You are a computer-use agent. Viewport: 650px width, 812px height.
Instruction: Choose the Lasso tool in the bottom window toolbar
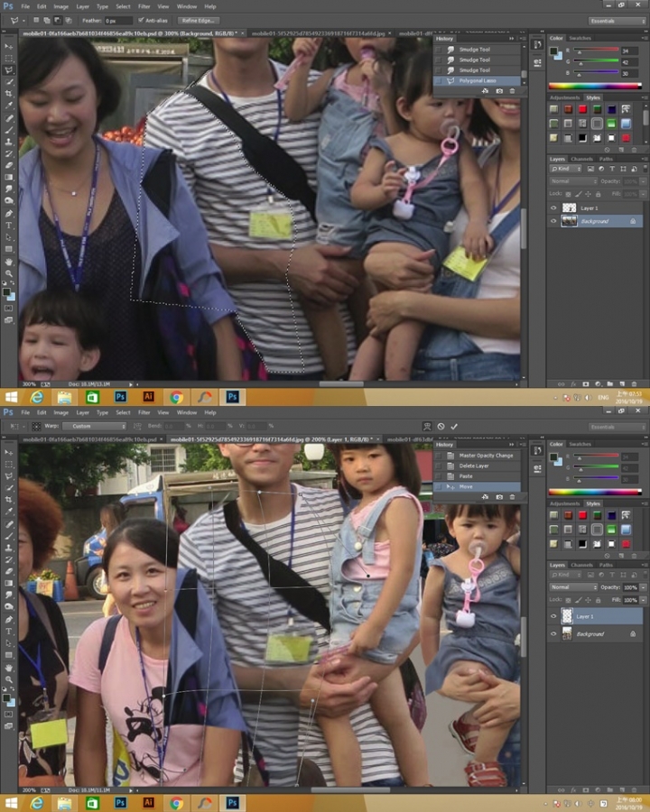click(9, 475)
